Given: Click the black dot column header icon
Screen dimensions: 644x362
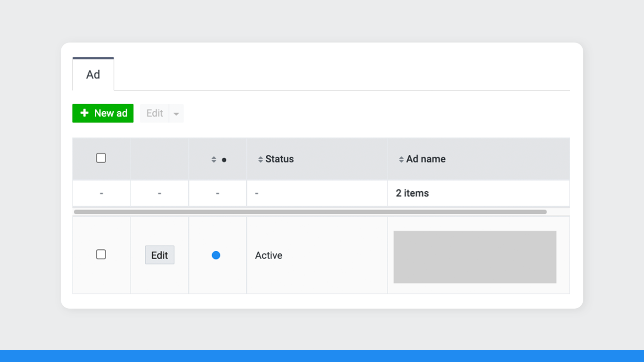Looking at the screenshot, I should point(224,160).
